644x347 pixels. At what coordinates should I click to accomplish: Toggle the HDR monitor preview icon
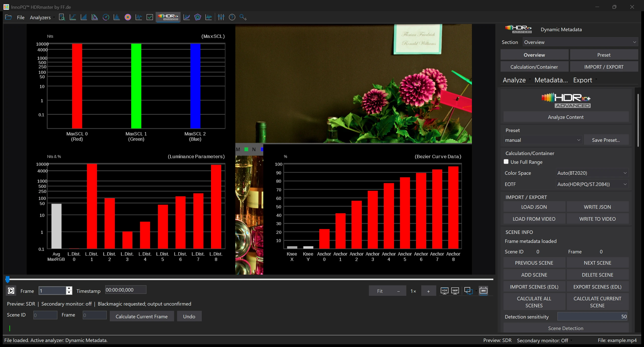click(x=444, y=291)
